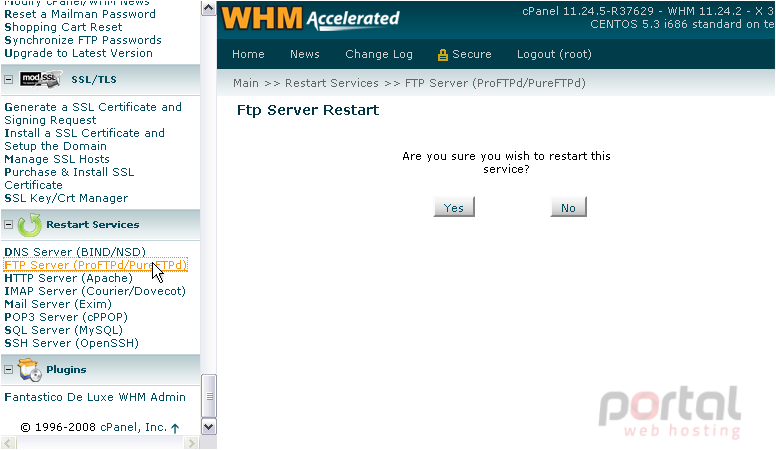Click the mod SSL icon
This screenshot has height=450, width=776.
tap(41, 79)
